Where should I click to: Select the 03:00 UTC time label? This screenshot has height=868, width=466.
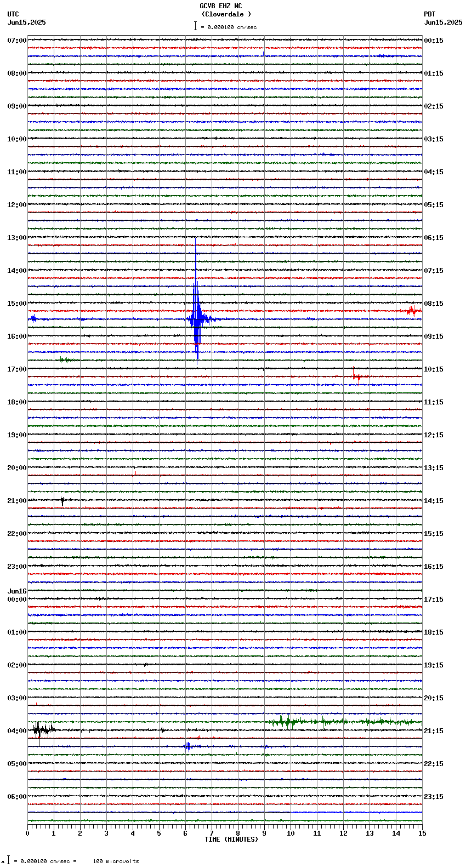click(17, 698)
